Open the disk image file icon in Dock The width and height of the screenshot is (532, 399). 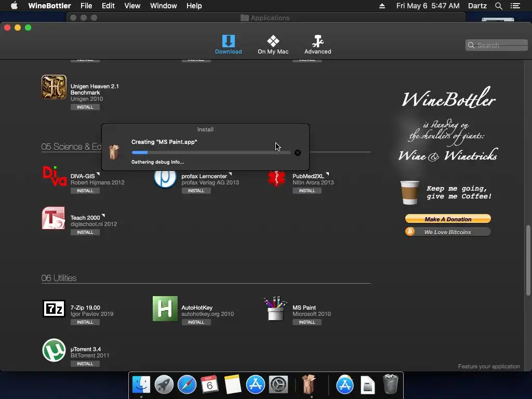[x=367, y=385]
